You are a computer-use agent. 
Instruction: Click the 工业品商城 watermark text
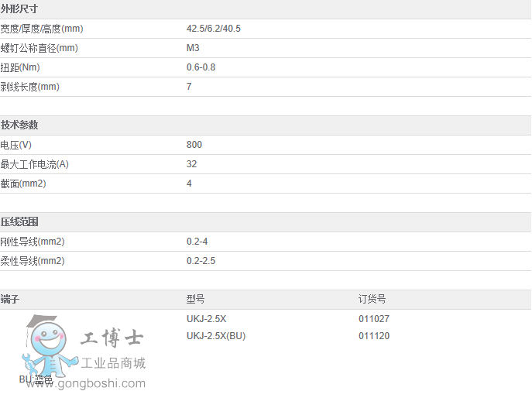(x=114, y=362)
